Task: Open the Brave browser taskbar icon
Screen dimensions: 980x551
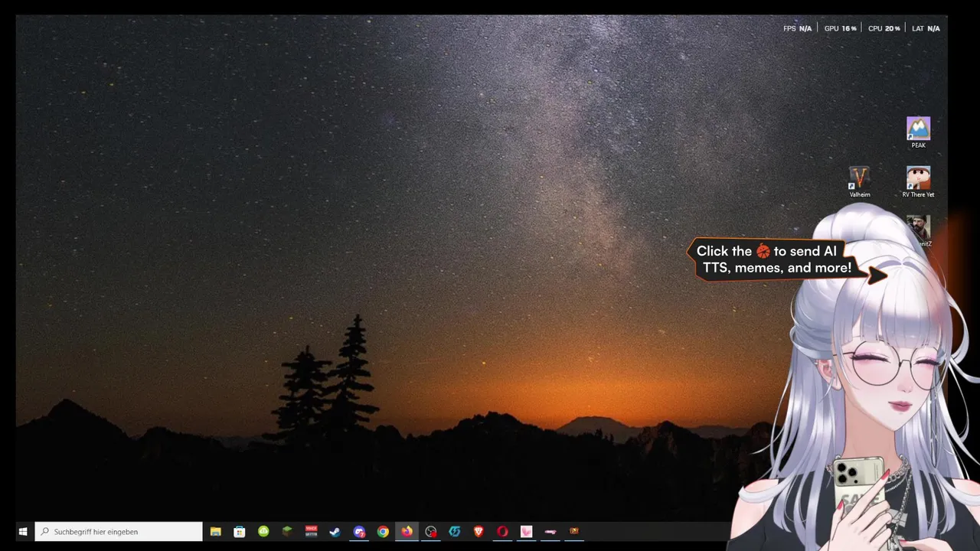Action: [x=479, y=531]
